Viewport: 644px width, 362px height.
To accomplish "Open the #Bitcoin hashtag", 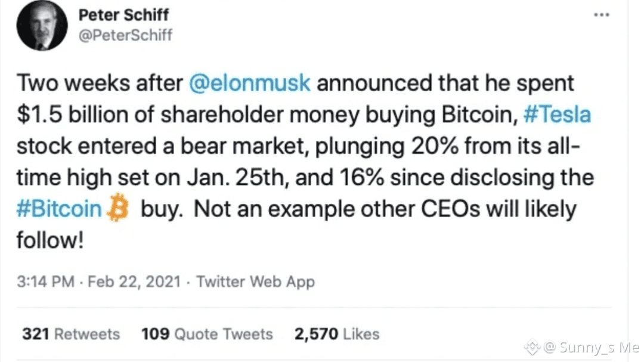I will pos(59,209).
